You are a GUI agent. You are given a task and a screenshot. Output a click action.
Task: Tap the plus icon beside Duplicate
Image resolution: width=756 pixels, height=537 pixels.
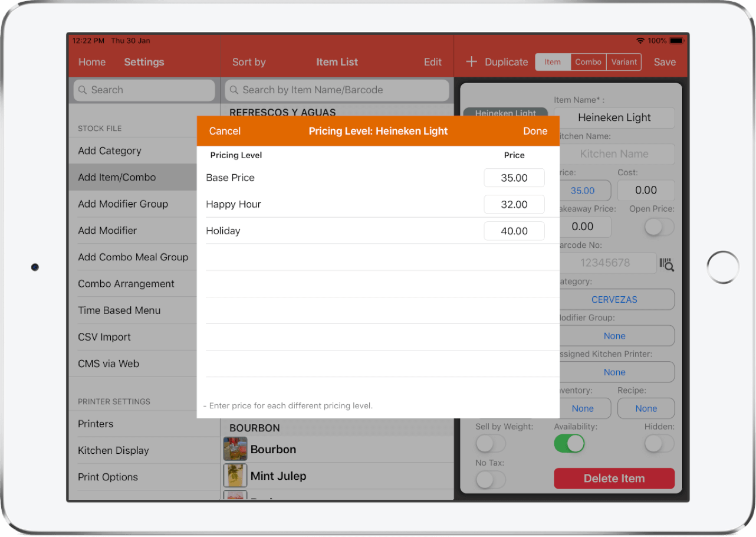point(471,61)
